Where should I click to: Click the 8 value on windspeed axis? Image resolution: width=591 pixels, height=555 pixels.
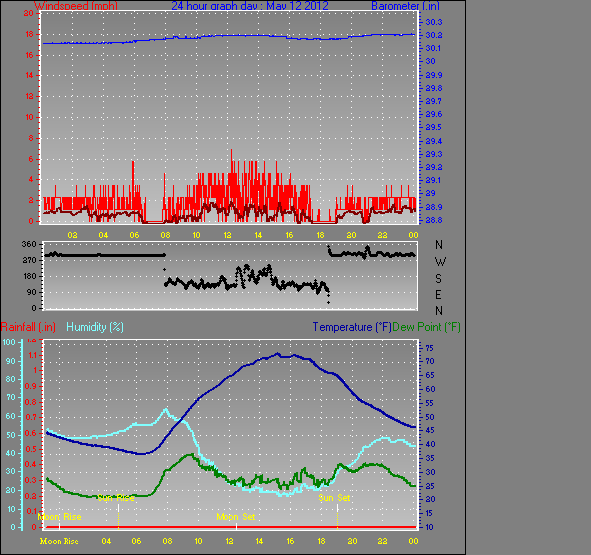[x=31, y=138]
